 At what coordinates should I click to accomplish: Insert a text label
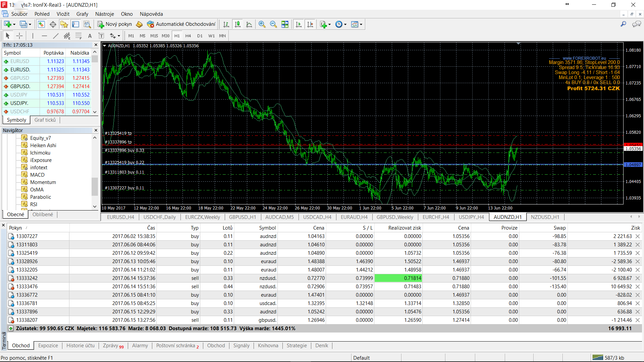click(101, 36)
